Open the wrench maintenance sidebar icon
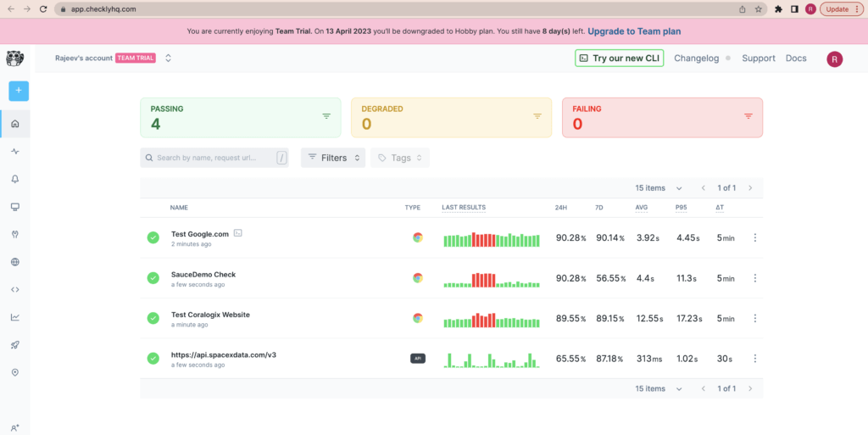 15,234
